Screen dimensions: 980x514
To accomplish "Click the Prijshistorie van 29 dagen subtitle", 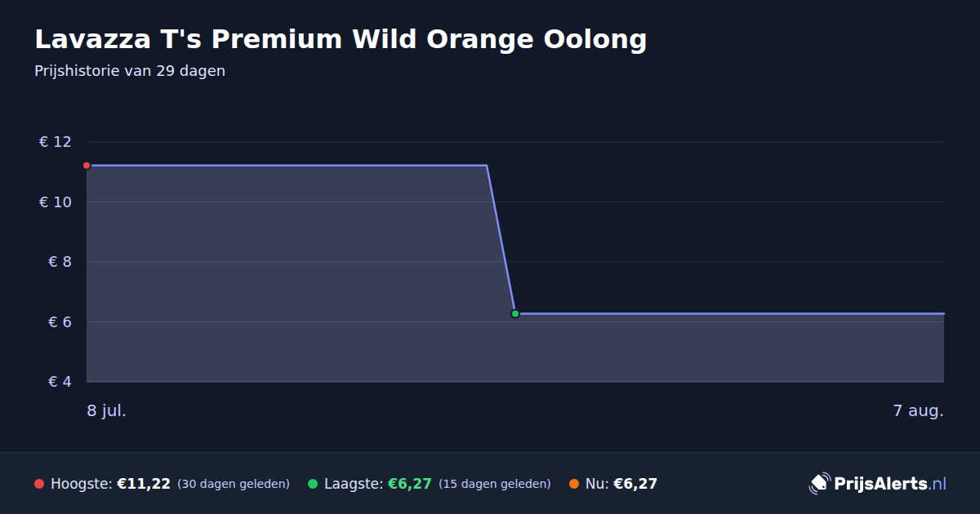I will click(130, 71).
